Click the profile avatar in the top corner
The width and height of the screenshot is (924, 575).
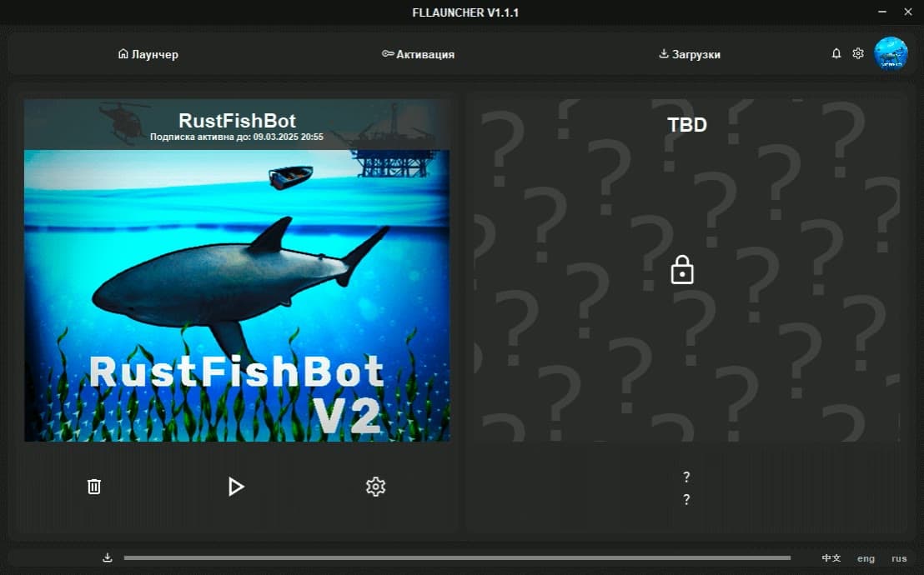[891, 52]
